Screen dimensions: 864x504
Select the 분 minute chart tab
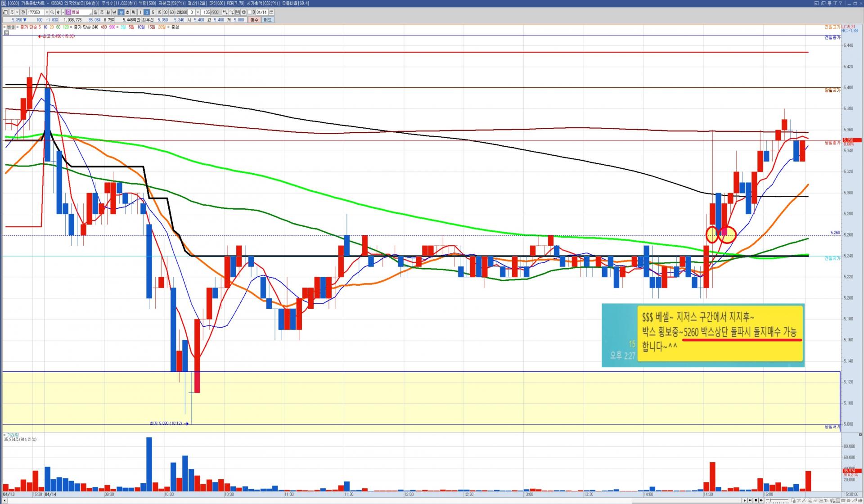[121, 12]
